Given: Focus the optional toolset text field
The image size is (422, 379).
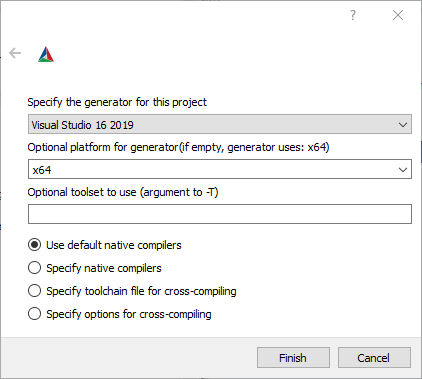Looking at the screenshot, I should pos(220,214).
